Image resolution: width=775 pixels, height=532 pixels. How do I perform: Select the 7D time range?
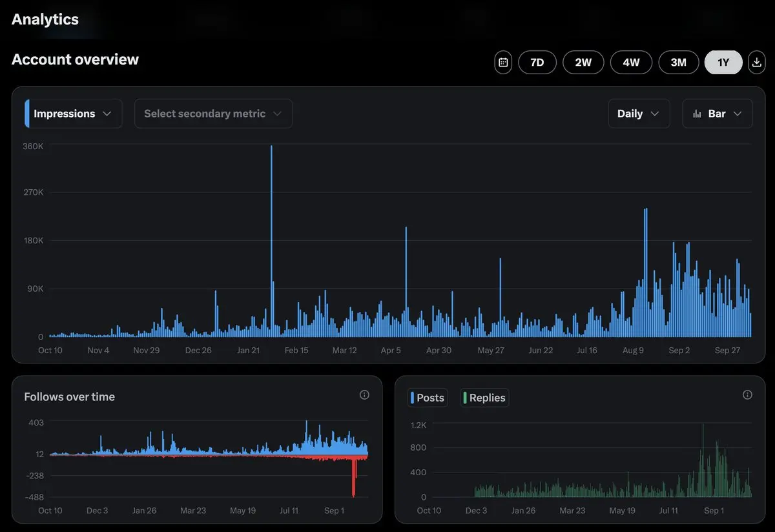(537, 63)
